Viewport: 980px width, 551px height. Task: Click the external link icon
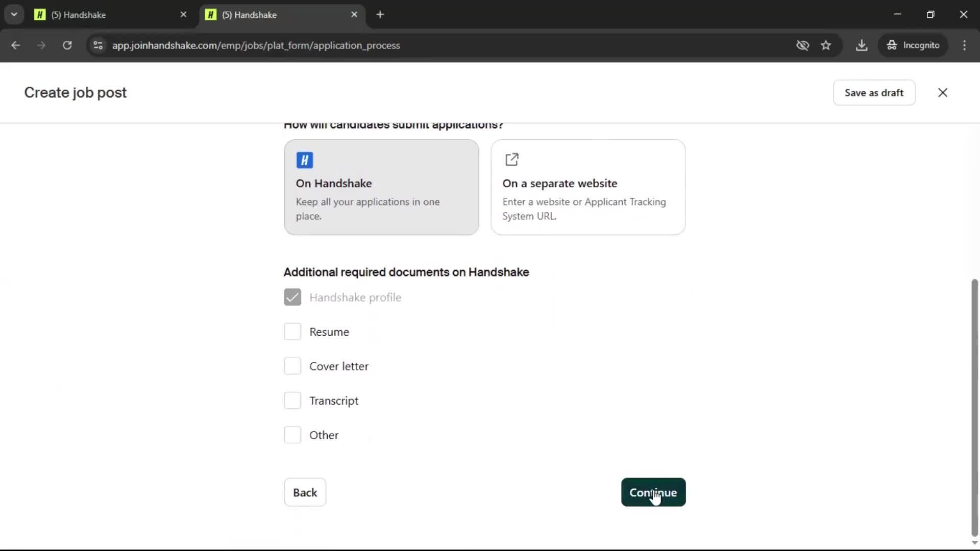[511, 160]
